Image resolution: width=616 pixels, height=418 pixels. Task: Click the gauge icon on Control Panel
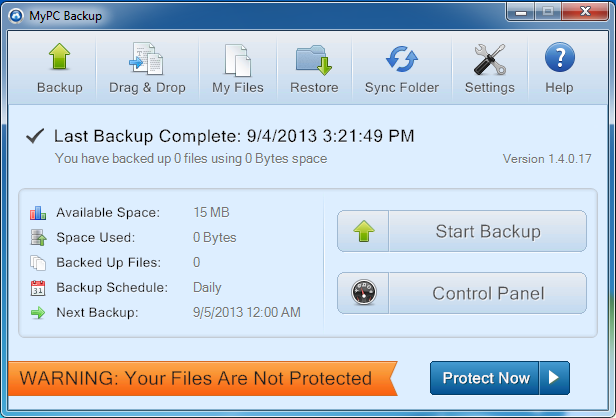[x=363, y=293]
